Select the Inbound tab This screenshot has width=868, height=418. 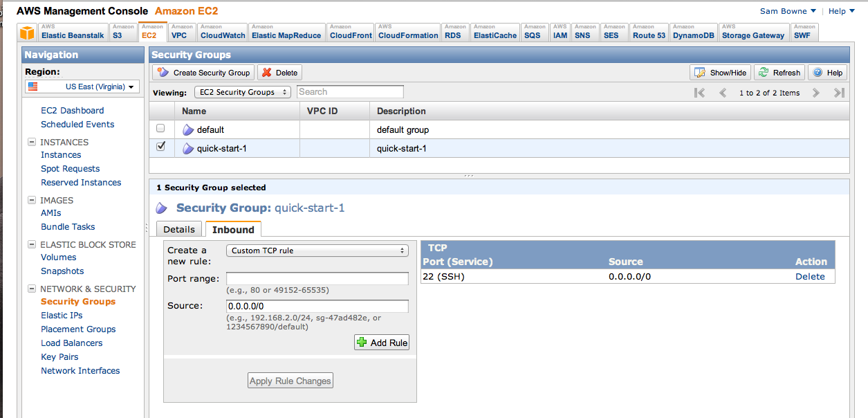233,230
